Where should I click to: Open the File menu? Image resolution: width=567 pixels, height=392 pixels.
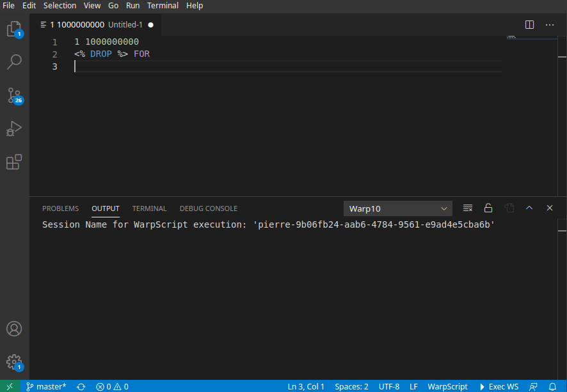(x=9, y=5)
